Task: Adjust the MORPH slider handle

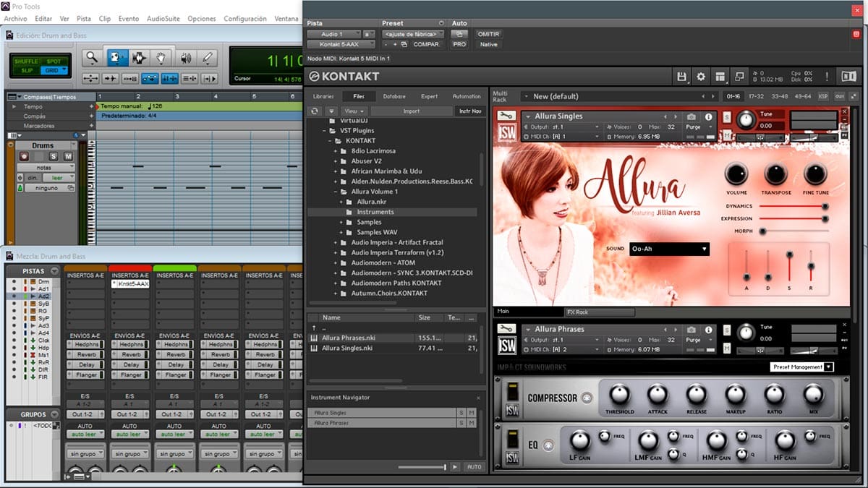Action: (762, 231)
